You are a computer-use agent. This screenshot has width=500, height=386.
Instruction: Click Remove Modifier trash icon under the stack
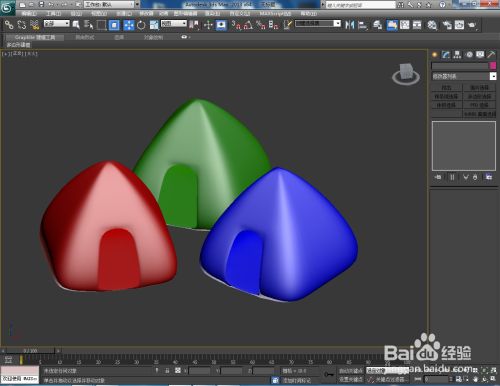pos(475,177)
